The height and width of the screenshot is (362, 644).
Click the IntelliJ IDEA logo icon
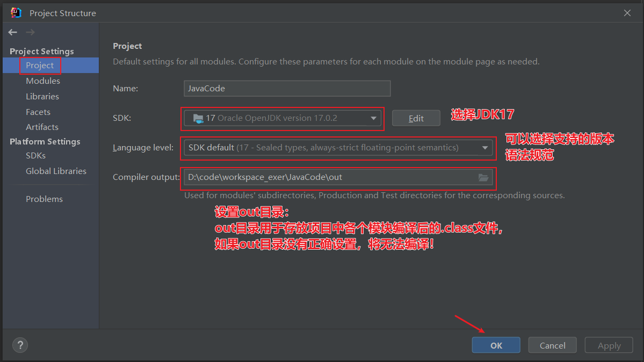[16, 13]
